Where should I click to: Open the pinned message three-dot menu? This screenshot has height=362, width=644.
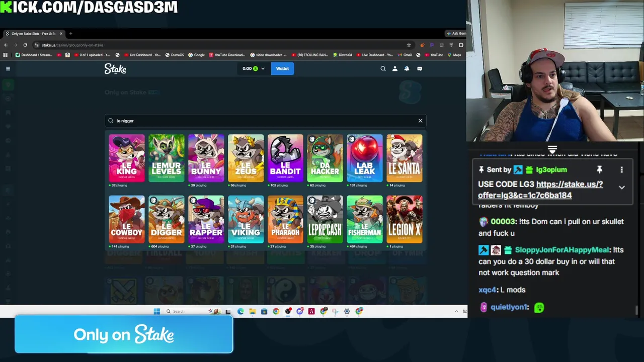pyautogui.click(x=622, y=170)
